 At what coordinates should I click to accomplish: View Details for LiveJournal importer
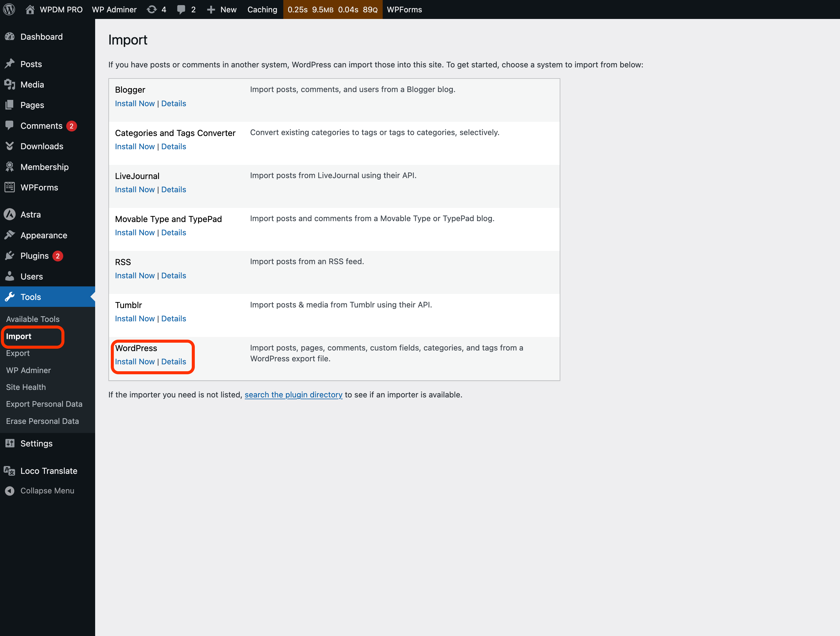pos(173,189)
